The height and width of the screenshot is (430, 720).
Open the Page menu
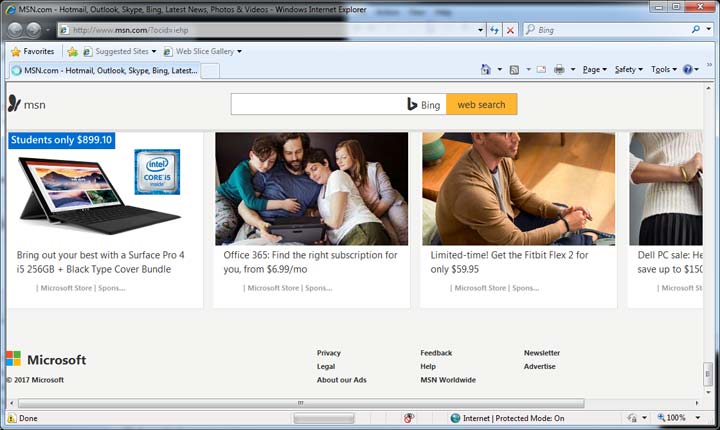[595, 69]
